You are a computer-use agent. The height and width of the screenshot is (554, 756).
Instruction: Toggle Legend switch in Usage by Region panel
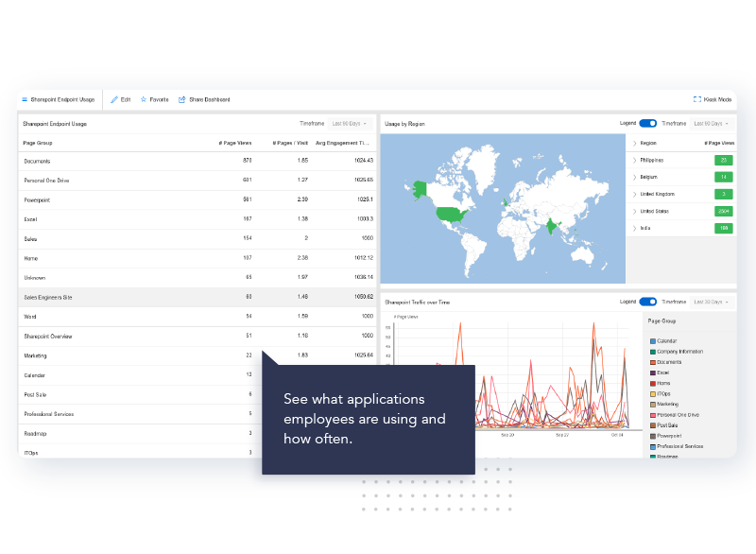(x=647, y=124)
